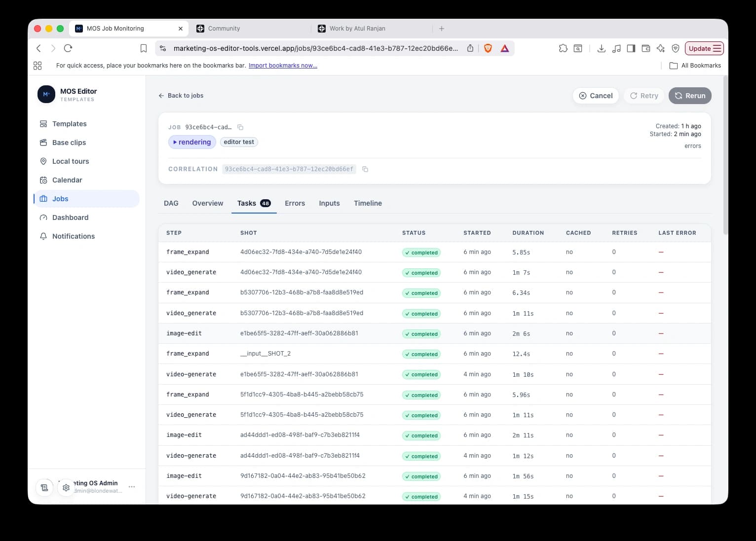Click the 1m 56s duration cell
Screen dimensions: 756x541
click(523, 476)
